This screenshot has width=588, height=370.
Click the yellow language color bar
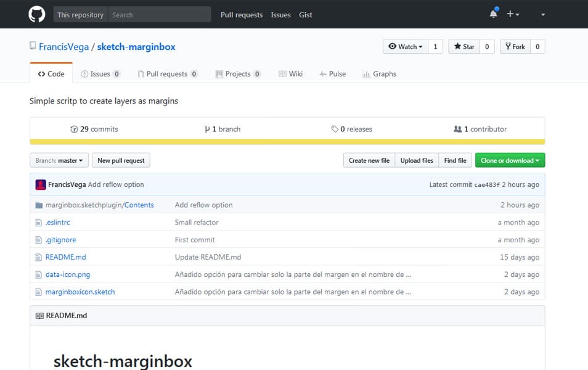[287, 141]
